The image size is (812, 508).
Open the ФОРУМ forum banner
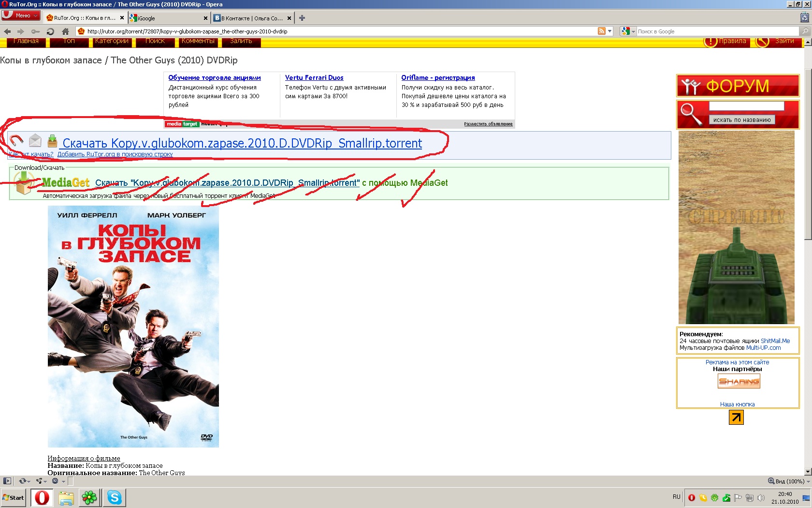738,86
